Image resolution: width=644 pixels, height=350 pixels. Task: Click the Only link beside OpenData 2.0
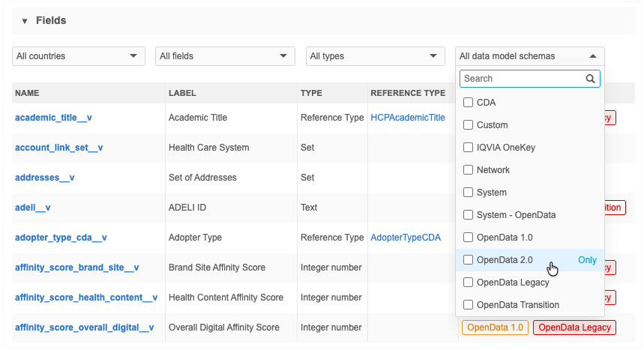tap(587, 260)
